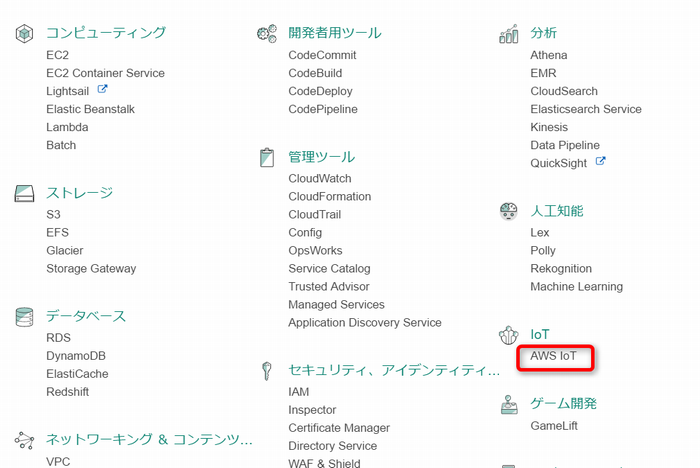Click the Storage category drive icon
This screenshot has height=468, width=700.
24,194
